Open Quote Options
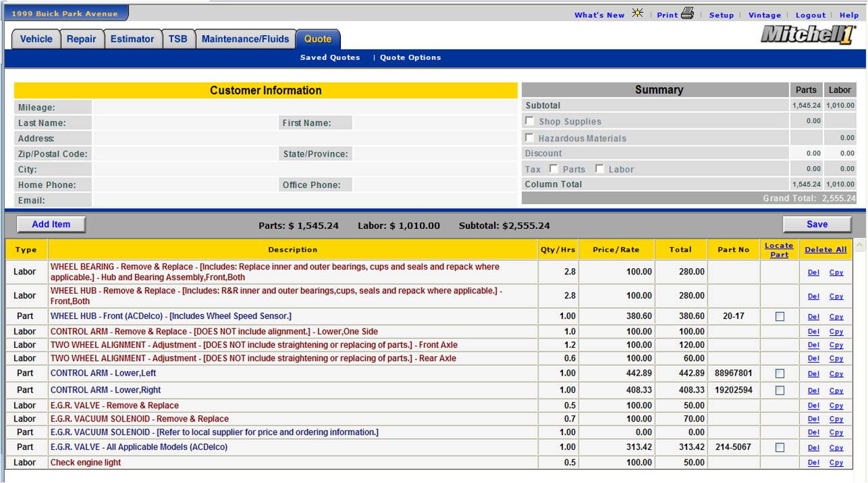 (410, 57)
